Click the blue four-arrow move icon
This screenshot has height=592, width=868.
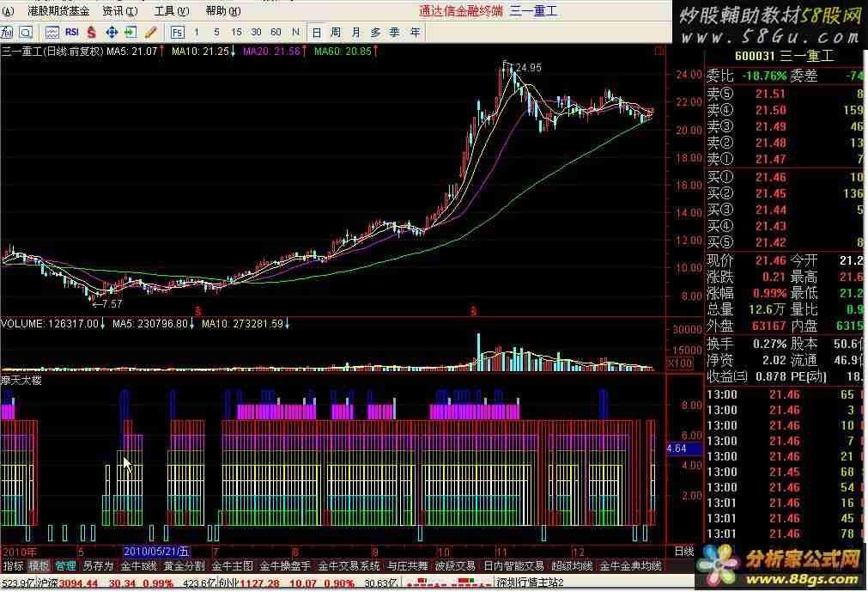coord(112,33)
